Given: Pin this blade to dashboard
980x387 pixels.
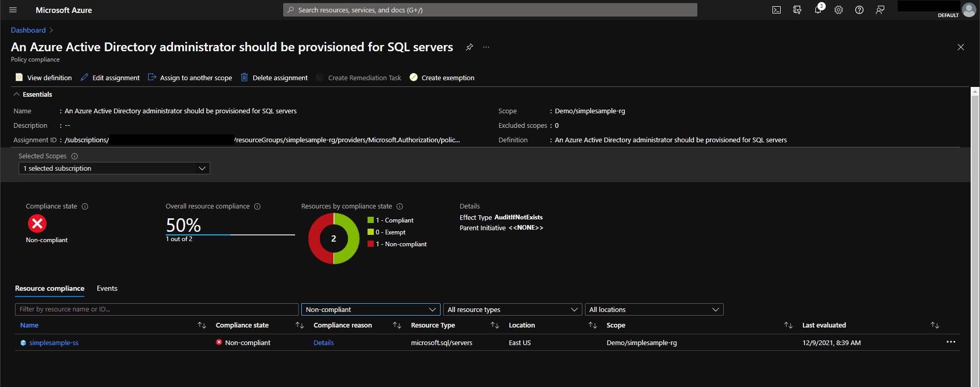Looking at the screenshot, I should (x=470, y=47).
